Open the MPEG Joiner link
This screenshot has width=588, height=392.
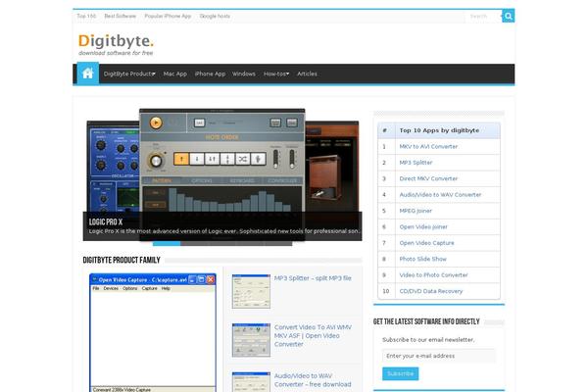click(x=416, y=212)
